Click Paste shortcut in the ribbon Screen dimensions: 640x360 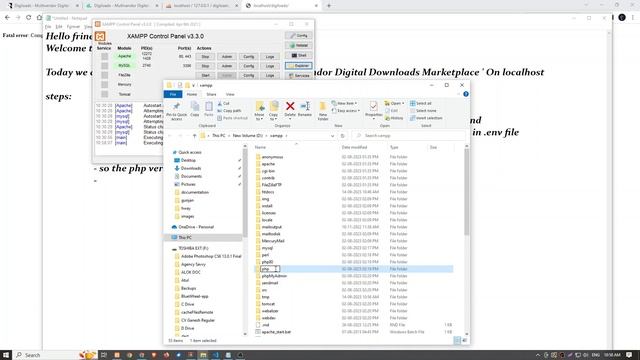coord(233,118)
